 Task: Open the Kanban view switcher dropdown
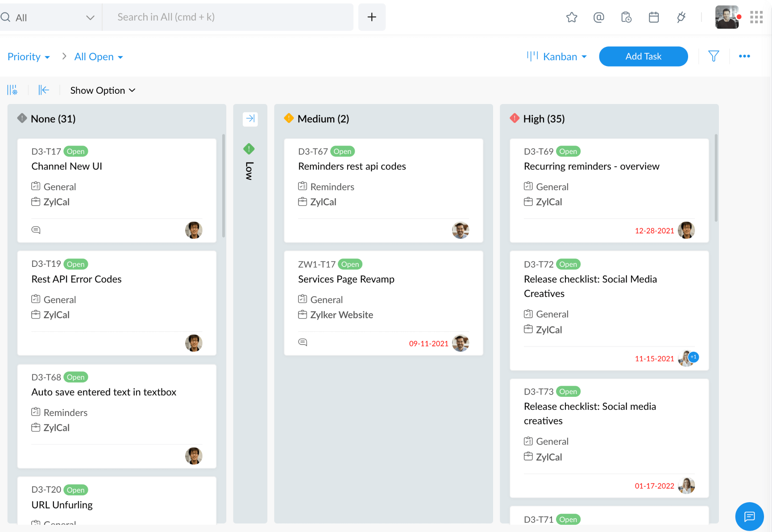click(x=556, y=56)
